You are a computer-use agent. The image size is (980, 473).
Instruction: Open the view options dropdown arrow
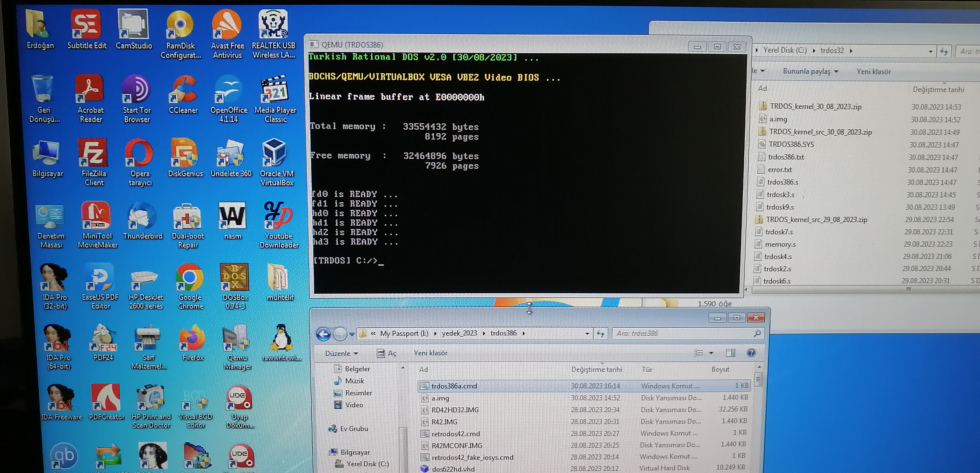pos(711,353)
